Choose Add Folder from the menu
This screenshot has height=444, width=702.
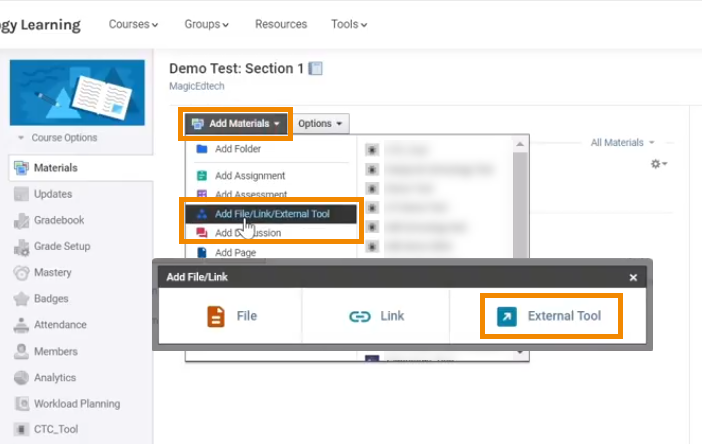click(x=237, y=149)
